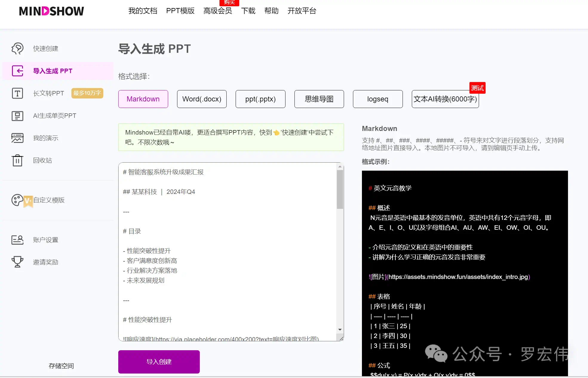Click the '# 性能突破性提升' heading line
This screenshot has width=588, height=378.
148,320
